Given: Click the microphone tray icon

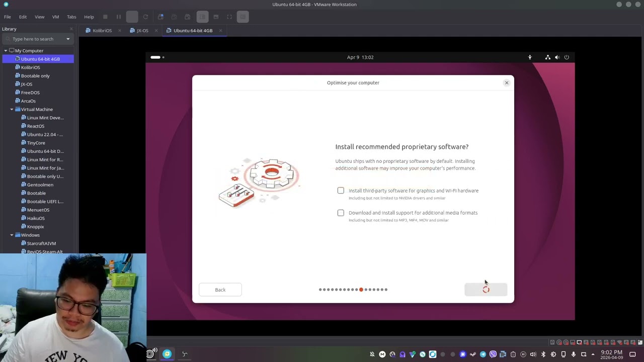Looking at the screenshot, I should [x=574, y=354].
